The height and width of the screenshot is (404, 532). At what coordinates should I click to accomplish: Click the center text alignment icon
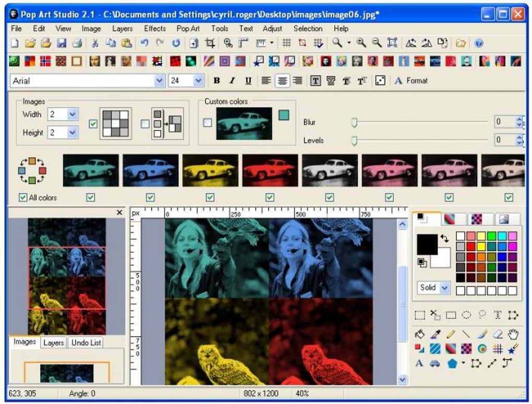point(282,80)
